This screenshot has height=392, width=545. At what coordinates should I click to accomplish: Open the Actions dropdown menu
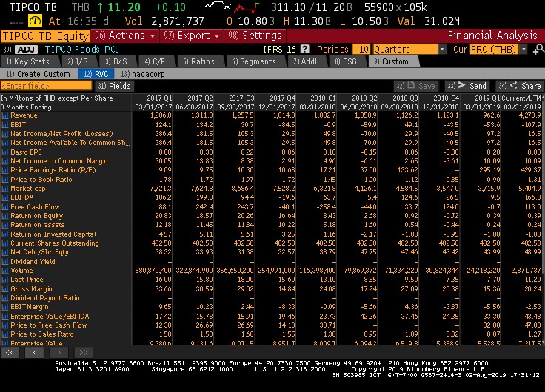125,36
